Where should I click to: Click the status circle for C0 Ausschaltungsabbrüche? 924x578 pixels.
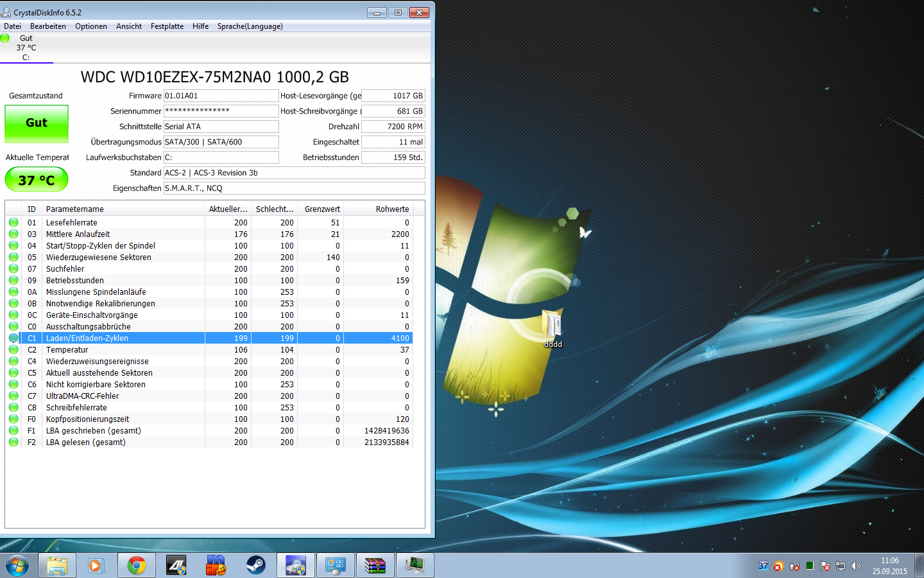(x=13, y=326)
